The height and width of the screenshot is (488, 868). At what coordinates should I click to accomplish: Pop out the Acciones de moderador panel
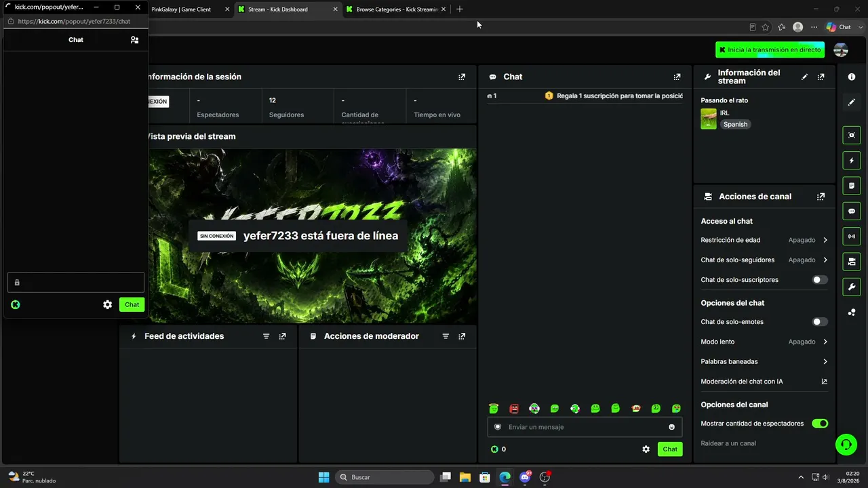tap(462, 336)
